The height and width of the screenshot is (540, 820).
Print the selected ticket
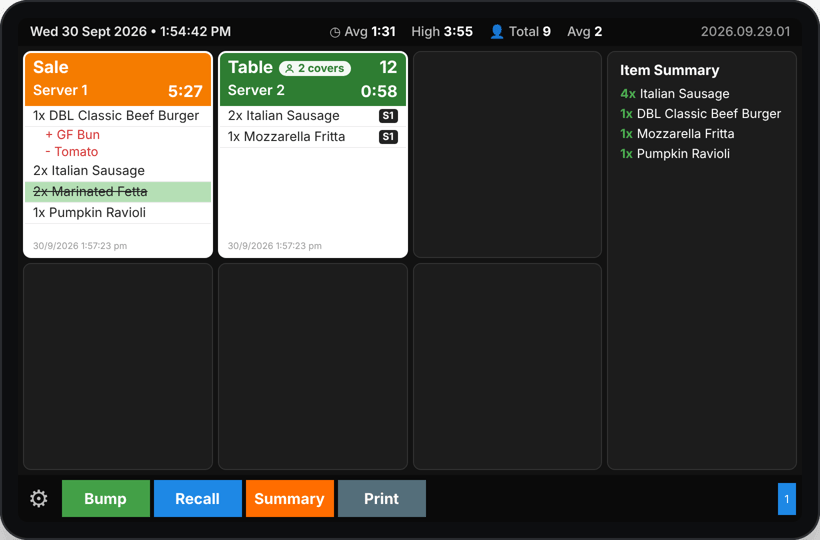pyautogui.click(x=382, y=498)
